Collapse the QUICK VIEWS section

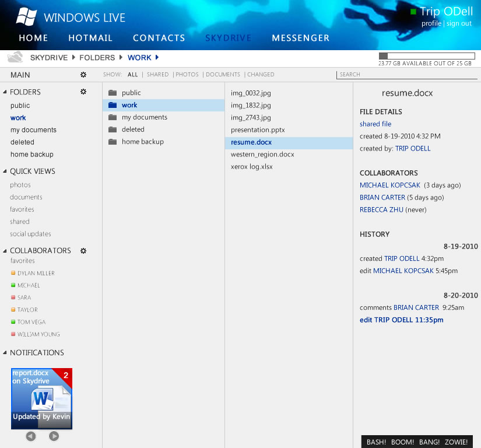click(x=5, y=171)
